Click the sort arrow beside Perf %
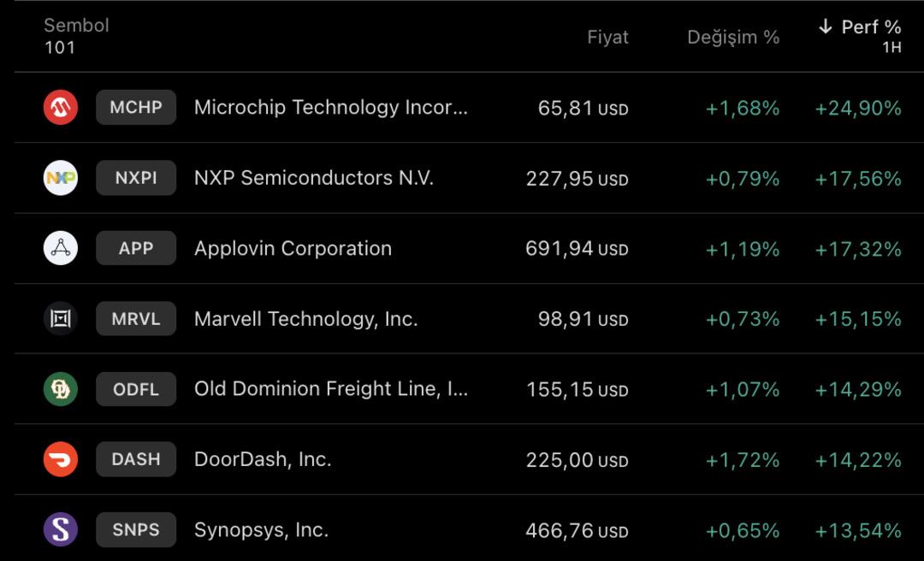The width and height of the screenshot is (924, 561). tap(825, 27)
